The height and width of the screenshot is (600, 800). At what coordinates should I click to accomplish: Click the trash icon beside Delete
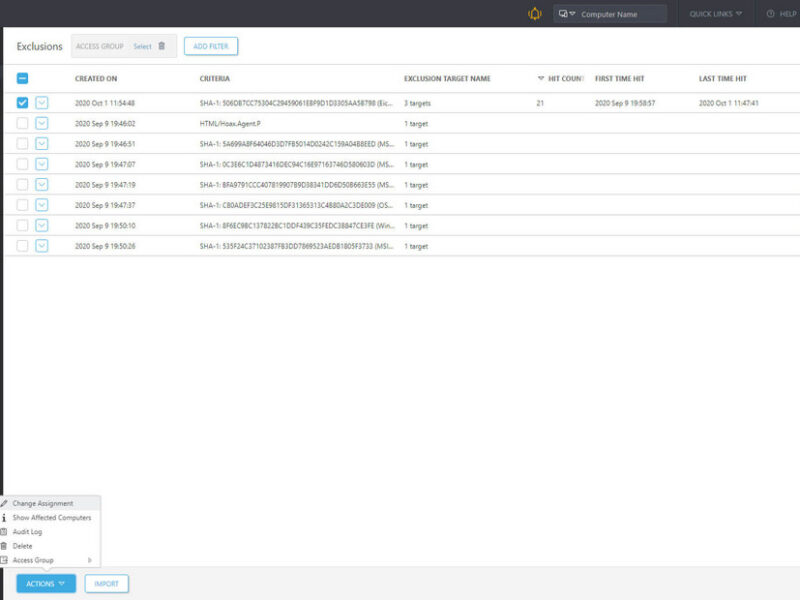[4, 546]
